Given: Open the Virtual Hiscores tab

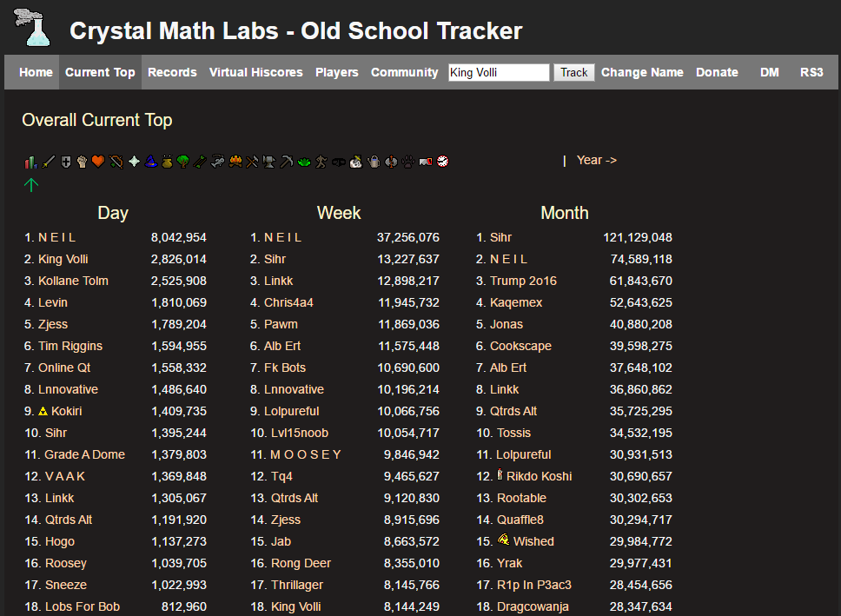Looking at the screenshot, I should point(255,72).
